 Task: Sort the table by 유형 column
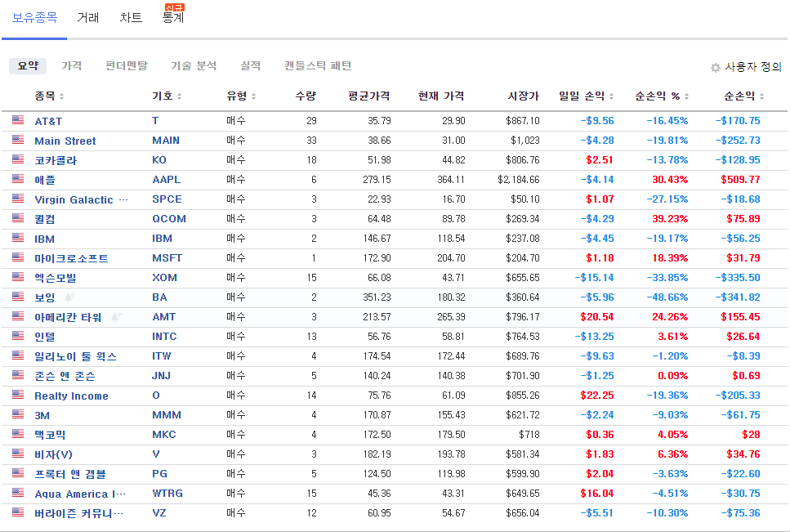click(x=241, y=96)
